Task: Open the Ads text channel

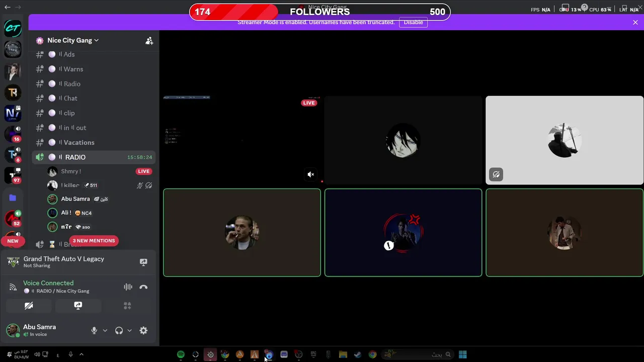Action: pos(94,54)
